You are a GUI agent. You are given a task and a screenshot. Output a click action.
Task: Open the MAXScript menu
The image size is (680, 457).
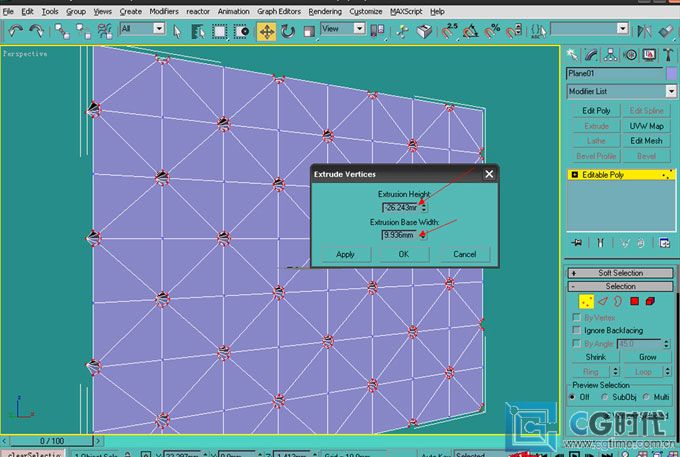coord(406,11)
